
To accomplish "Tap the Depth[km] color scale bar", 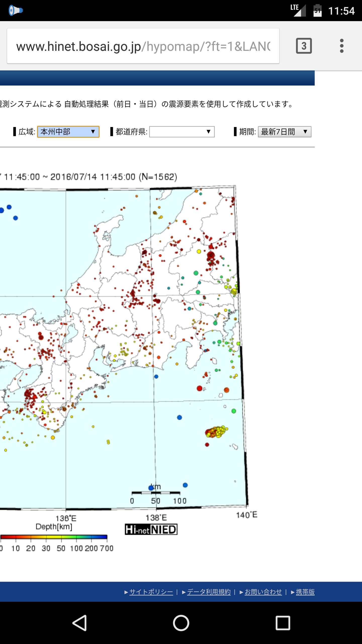I will (x=54, y=537).
